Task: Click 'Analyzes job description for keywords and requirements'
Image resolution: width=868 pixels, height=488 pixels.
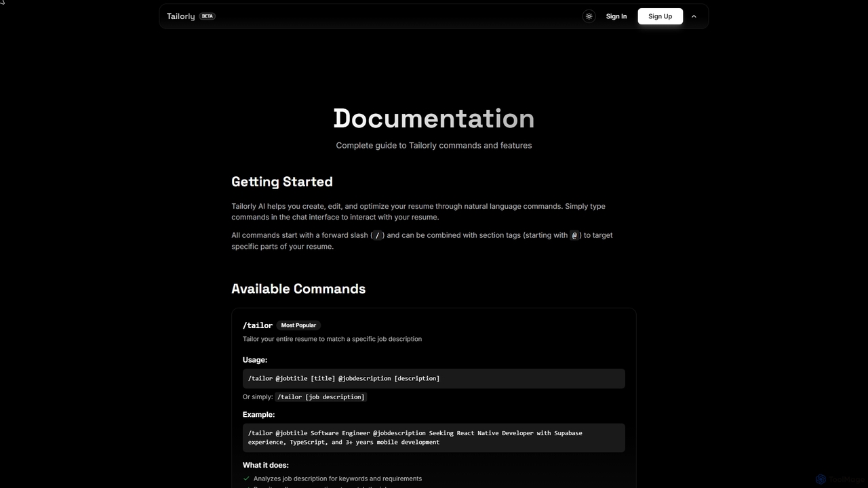Action: (338, 479)
